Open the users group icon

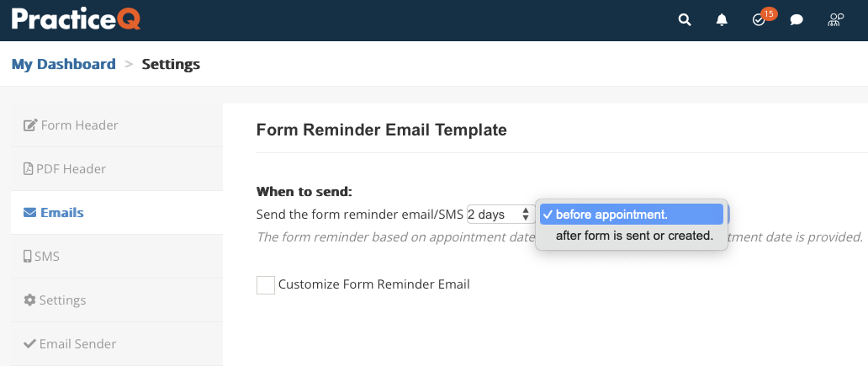point(835,20)
